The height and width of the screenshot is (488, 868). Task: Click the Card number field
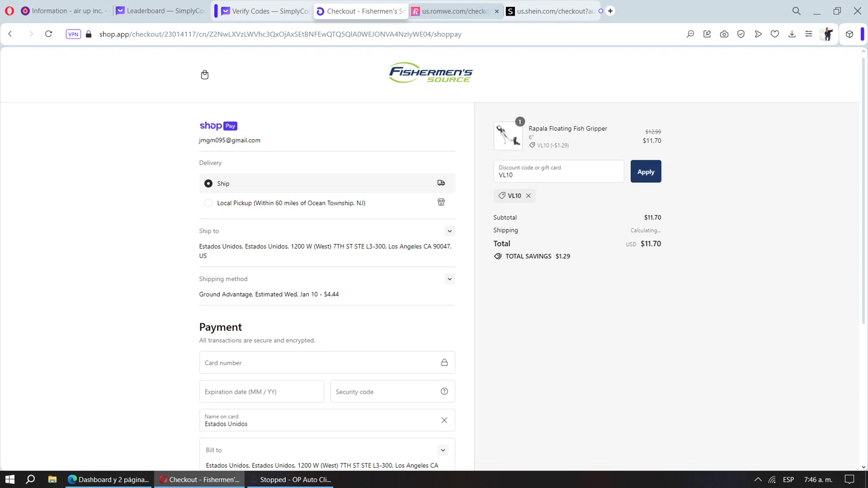click(327, 363)
